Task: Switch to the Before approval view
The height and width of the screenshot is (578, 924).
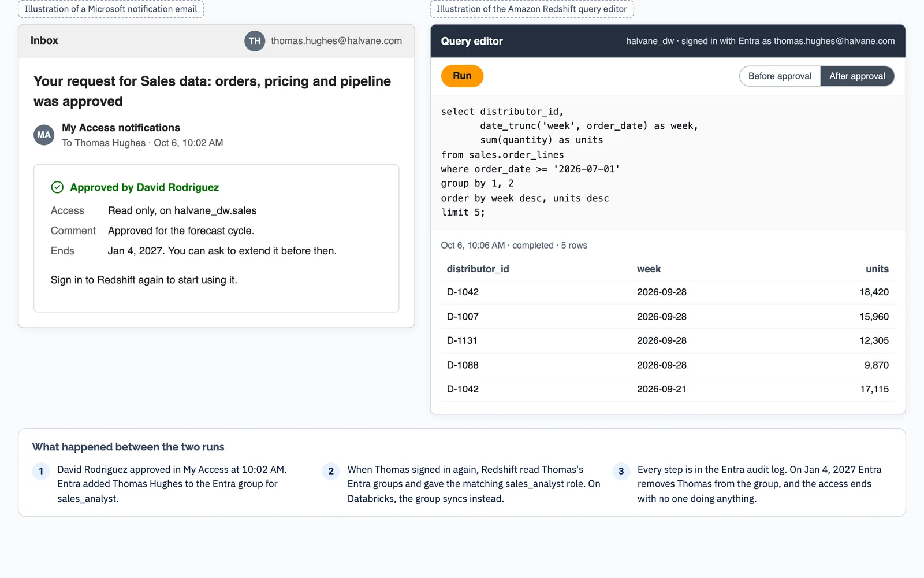Action: pyautogui.click(x=780, y=76)
